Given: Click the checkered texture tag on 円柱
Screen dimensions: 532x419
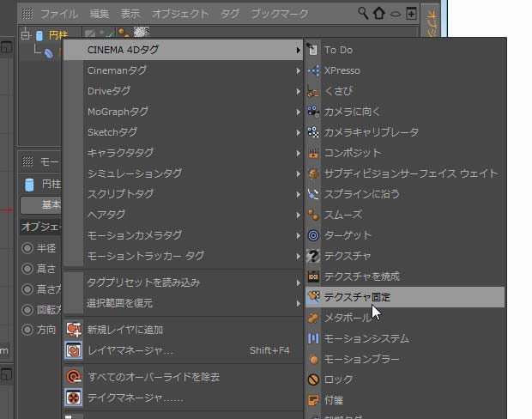Looking at the screenshot, I should [x=142, y=32].
